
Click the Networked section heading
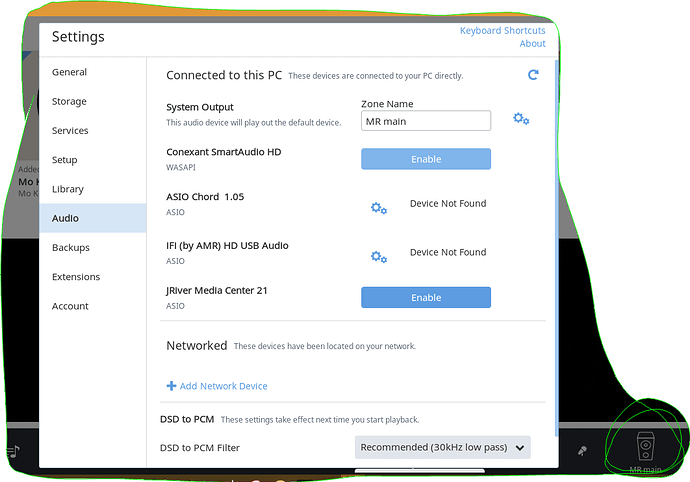click(x=197, y=346)
